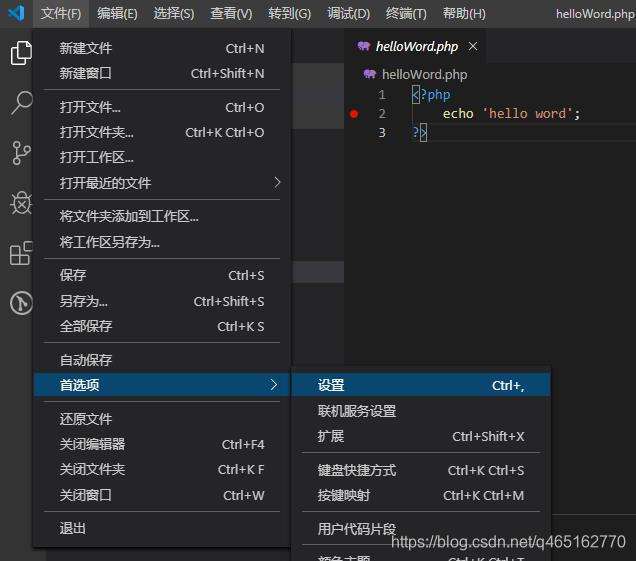Viewport: 636px width, 561px height.
Task: Choose 打开文件... menu entry
Action: pyautogui.click(x=162, y=107)
